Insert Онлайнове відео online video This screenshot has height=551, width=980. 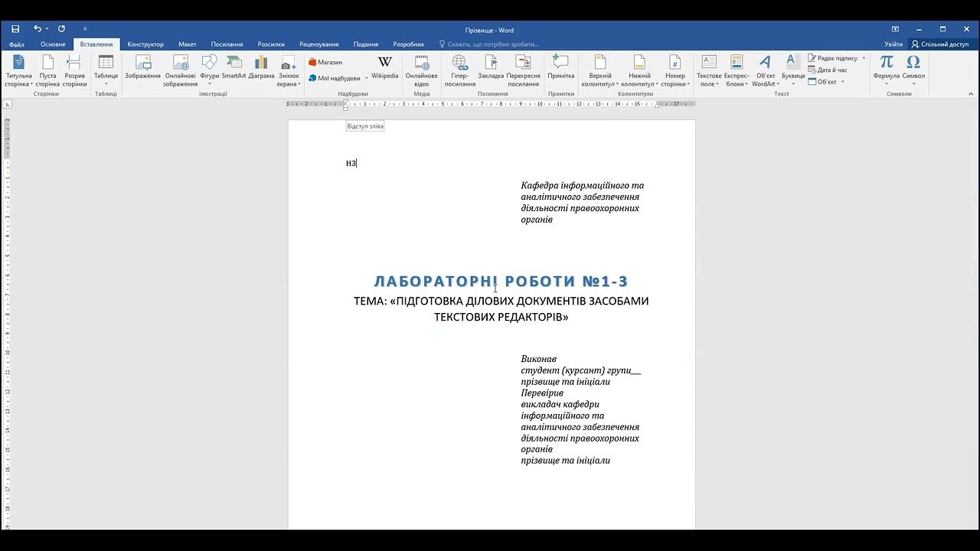tap(422, 71)
